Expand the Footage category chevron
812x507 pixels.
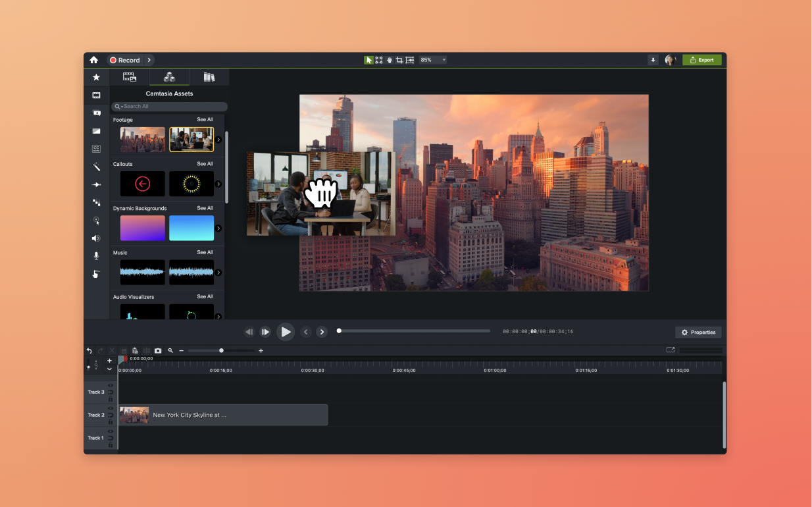tap(218, 139)
